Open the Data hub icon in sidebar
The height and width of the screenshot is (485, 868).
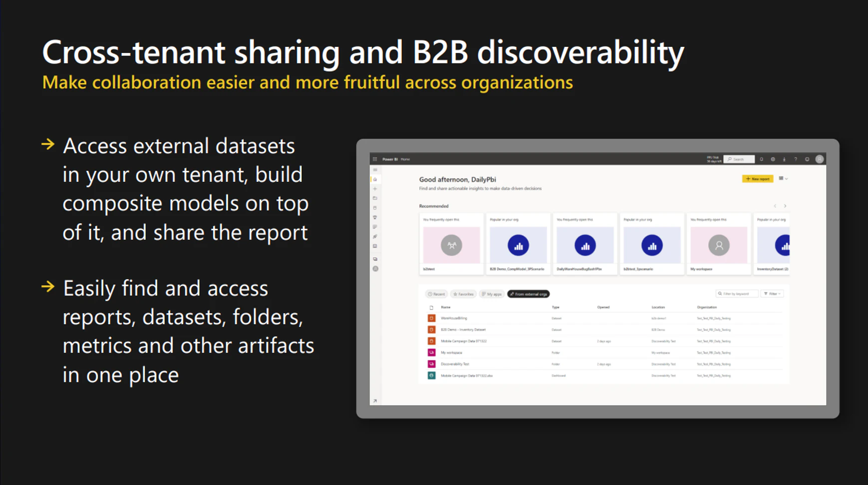pyautogui.click(x=375, y=208)
